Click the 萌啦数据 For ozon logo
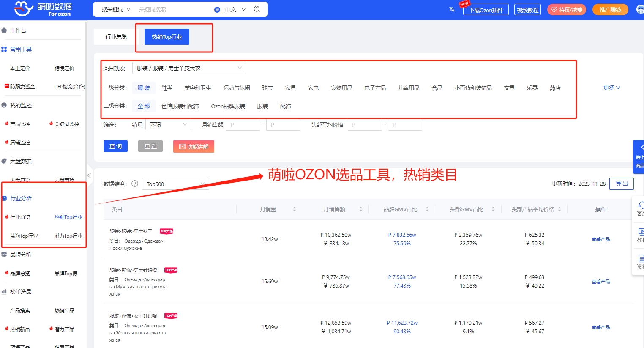 click(43, 9)
